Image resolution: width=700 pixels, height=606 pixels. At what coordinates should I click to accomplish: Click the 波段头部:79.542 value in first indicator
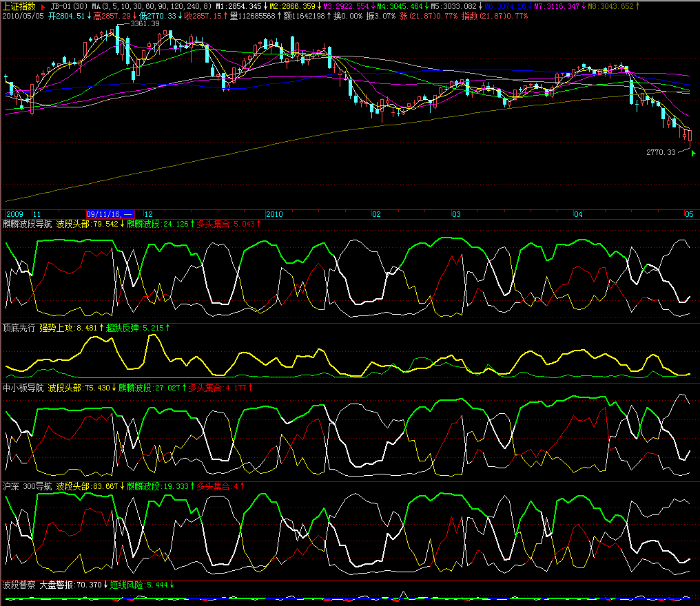pyautogui.click(x=87, y=224)
